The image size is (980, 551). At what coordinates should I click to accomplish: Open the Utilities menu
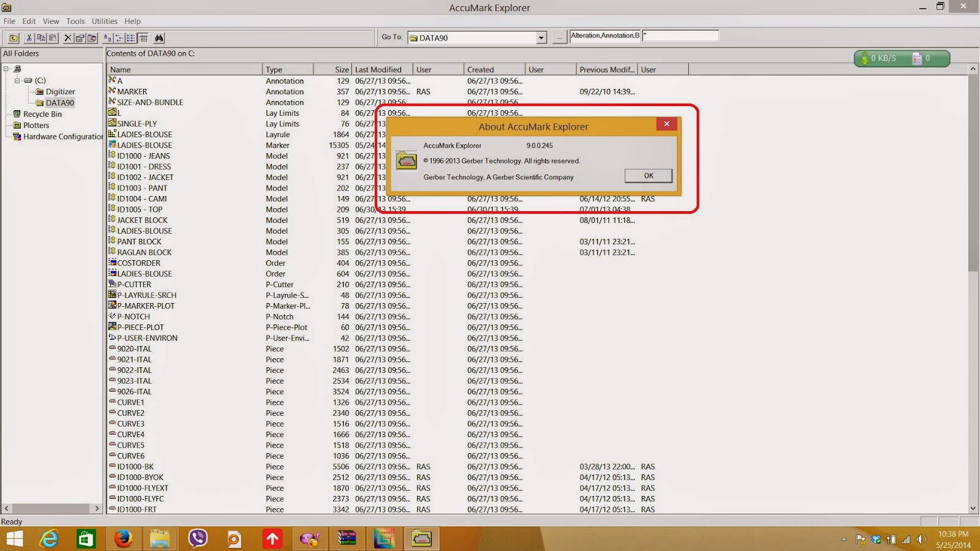[x=104, y=21]
